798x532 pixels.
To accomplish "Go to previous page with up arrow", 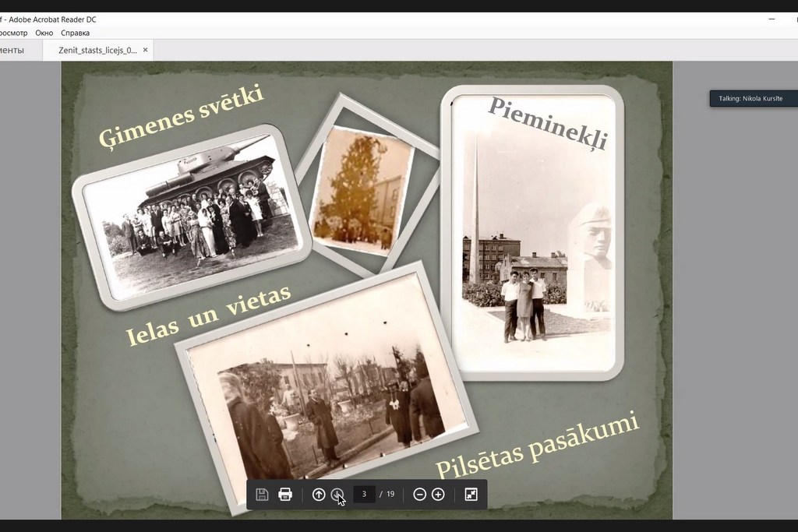I will point(319,495).
